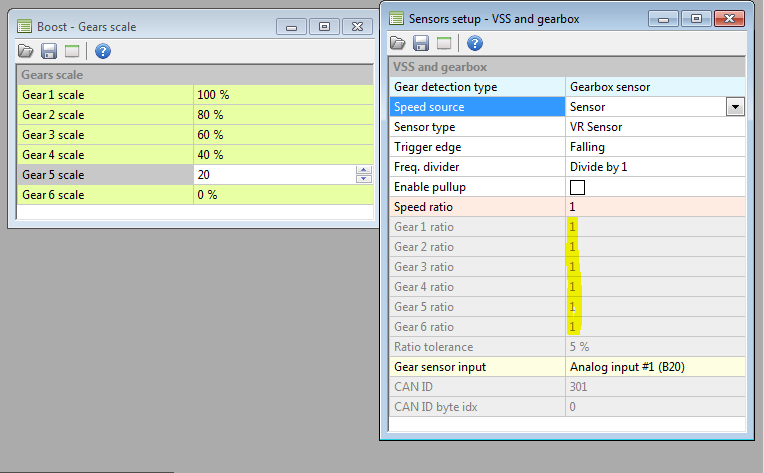Open Help in Boost Gears scale window
Image resolution: width=764 pixels, height=473 pixels.
coord(102,51)
